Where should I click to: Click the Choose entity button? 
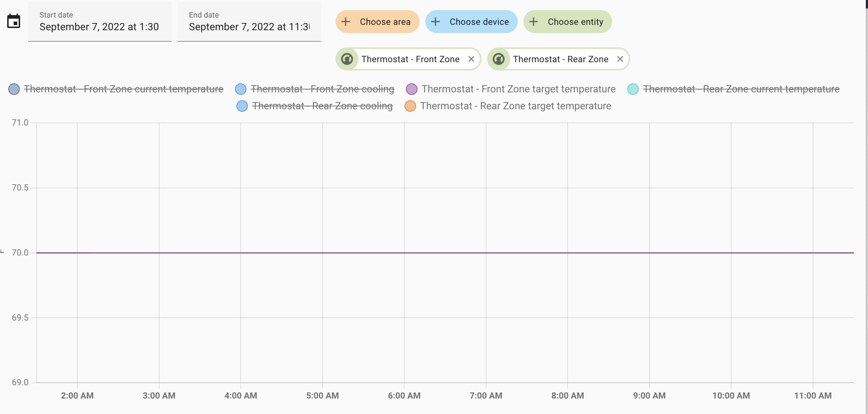pyautogui.click(x=568, y=22)
